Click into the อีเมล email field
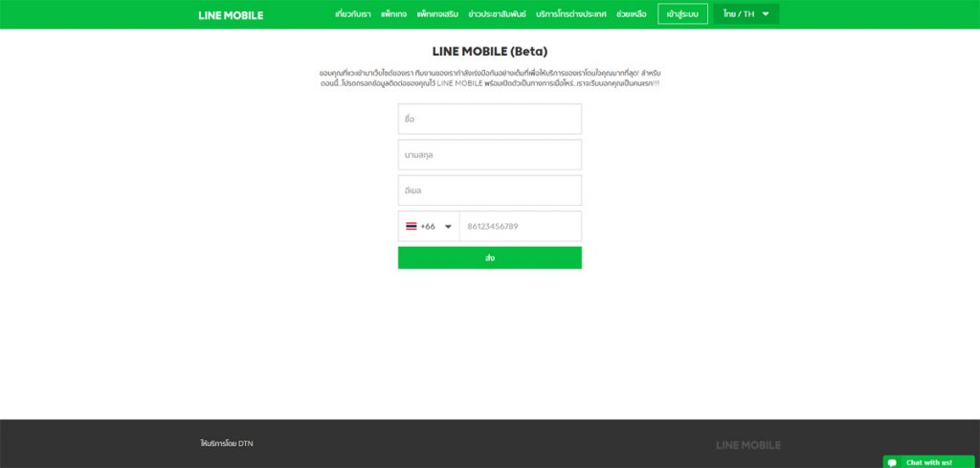The height and width of the screenshot is (468, 980). pyautogui.click(x=489, y=189)
